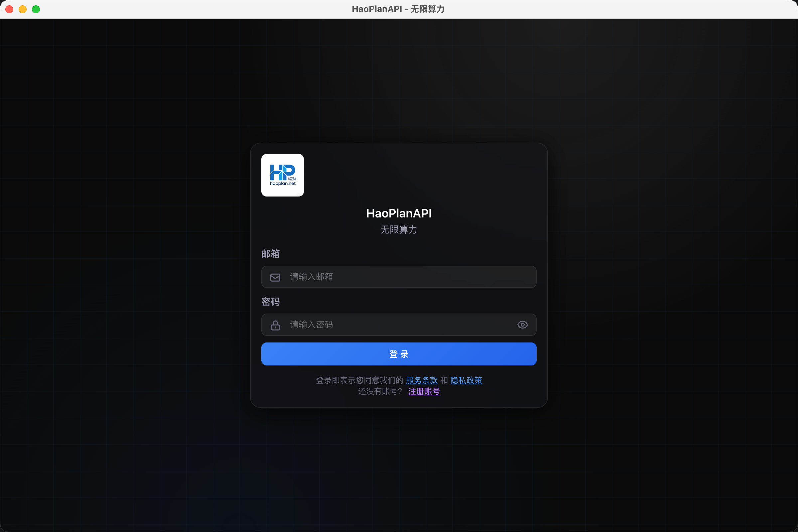This screenshot has height=532, width=798.
Task: Click the 邮箱 field label
Action: [271, 254]
